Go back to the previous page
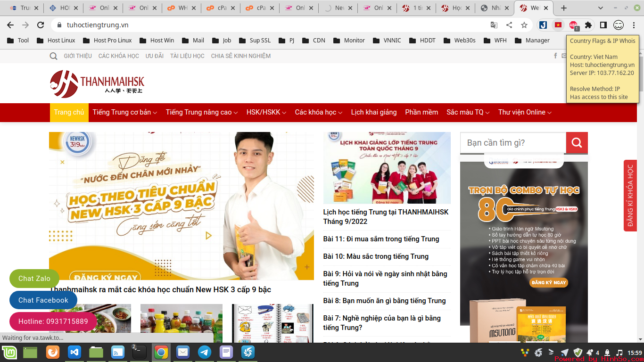The image size is (644, 362). (x=10, y=25)
